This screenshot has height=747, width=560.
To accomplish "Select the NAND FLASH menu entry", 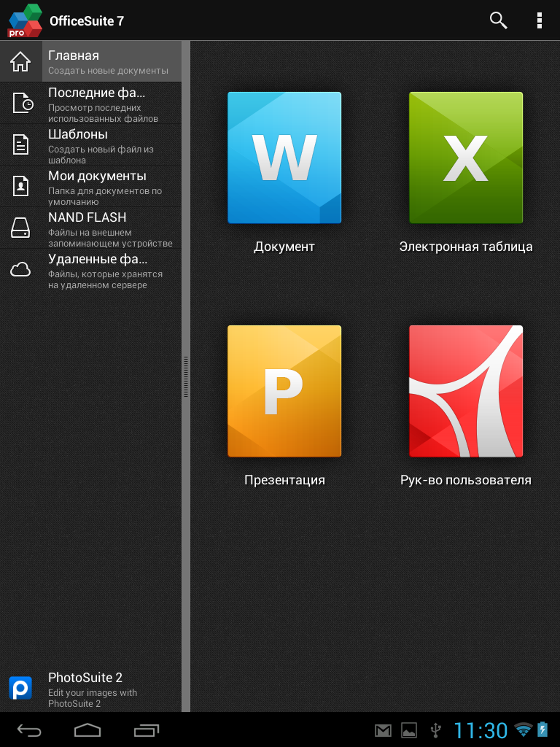I will 90,228.
